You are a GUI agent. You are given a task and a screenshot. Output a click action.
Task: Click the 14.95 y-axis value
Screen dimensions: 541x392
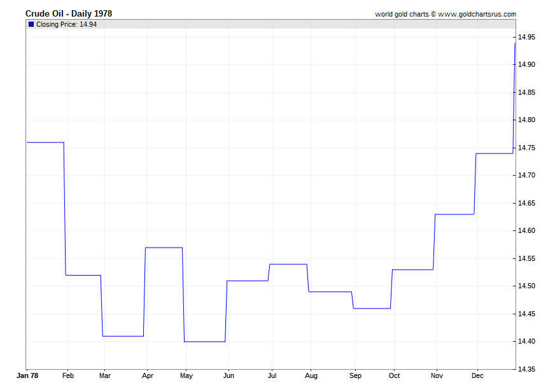527,37
